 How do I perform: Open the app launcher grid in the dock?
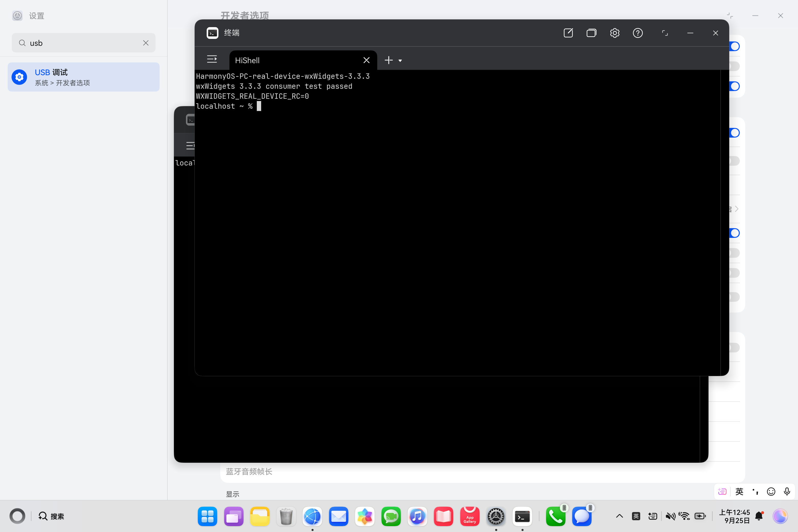click(207, 516)
